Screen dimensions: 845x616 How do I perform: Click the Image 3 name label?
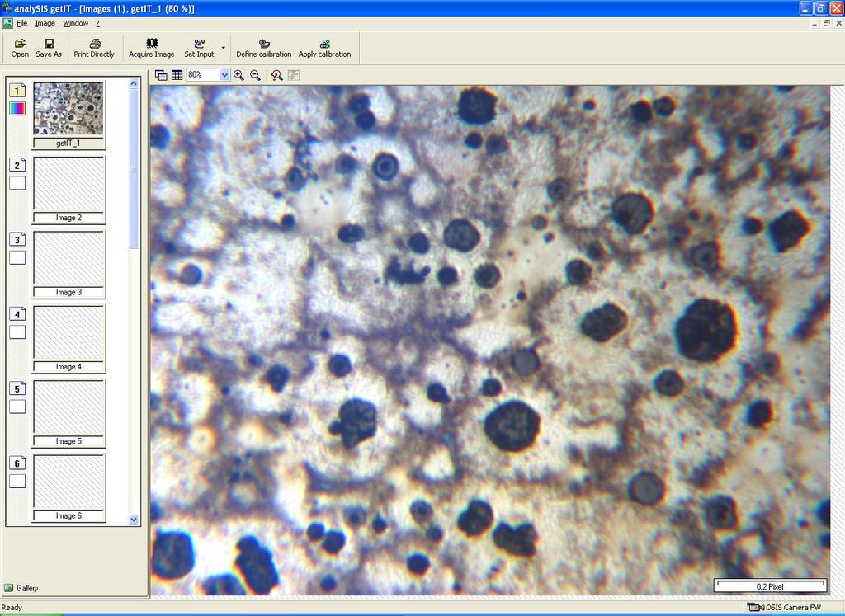coord(68,293)
